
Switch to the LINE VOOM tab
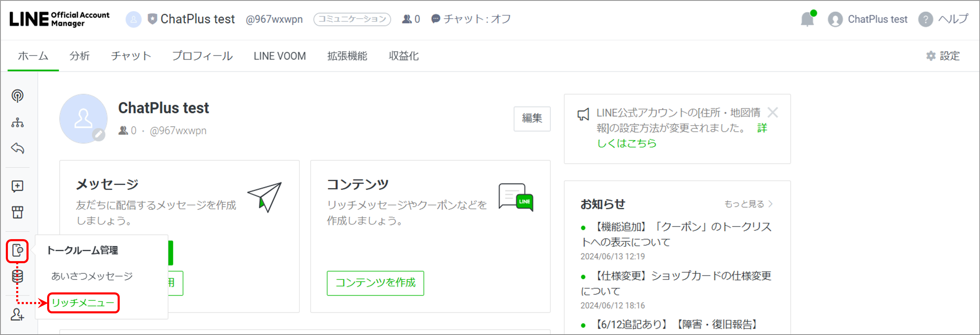coord(280,56)
